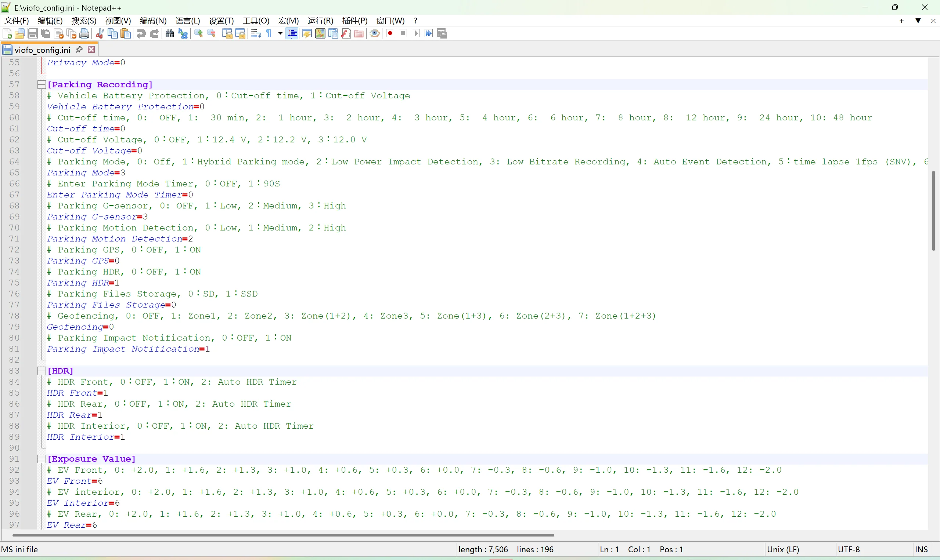Close the viofo_config.ini tab
The height and width of the screenshot is (560, 940).
point(91,50)
